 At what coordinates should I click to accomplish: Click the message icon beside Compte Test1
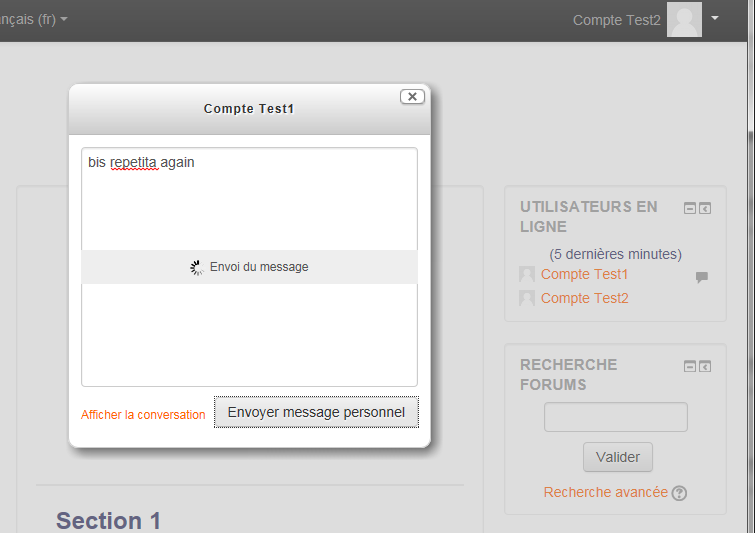pyautogui.click(x=702, y=277)
